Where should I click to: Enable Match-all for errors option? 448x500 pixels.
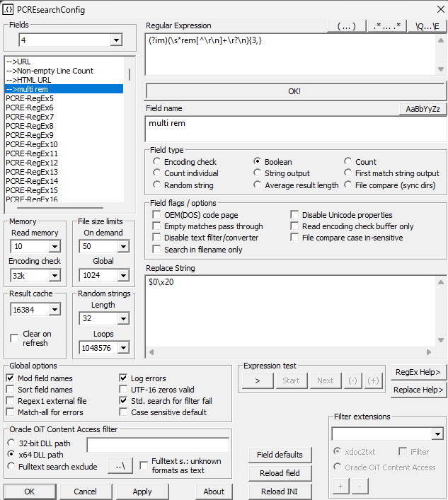coord(10,412)
